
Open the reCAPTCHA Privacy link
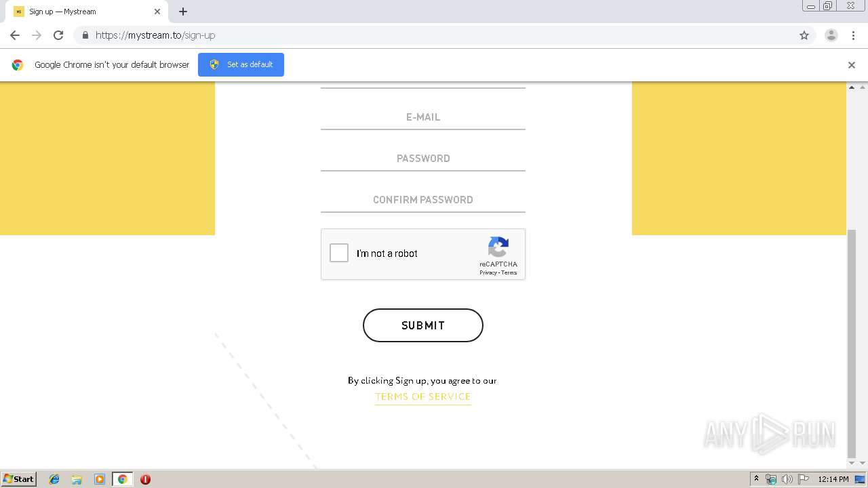click(x=488, y=272)
